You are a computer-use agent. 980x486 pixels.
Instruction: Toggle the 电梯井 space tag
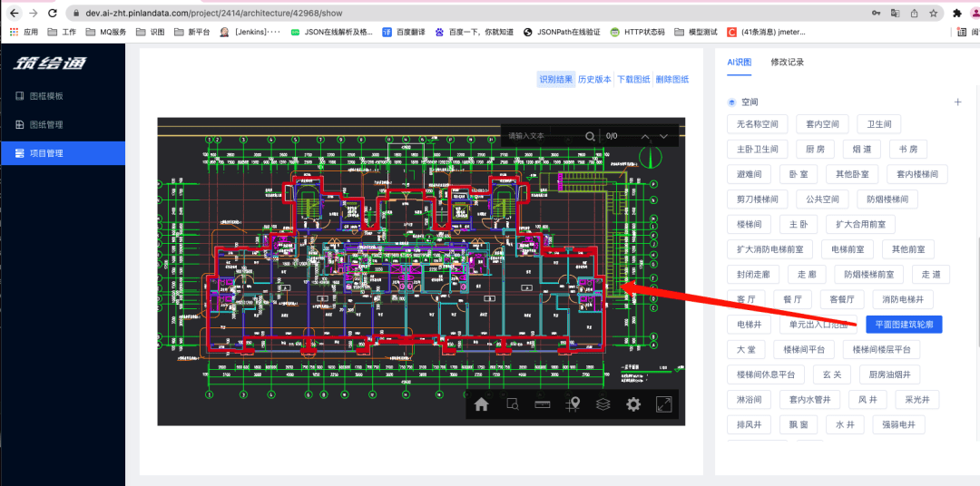(749, 325)
